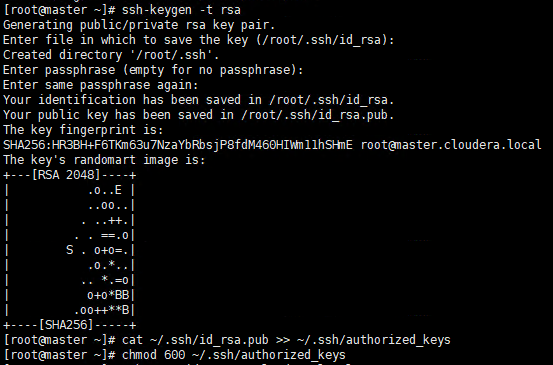Click the [RSA 2048] randomart header

(66, 175)
